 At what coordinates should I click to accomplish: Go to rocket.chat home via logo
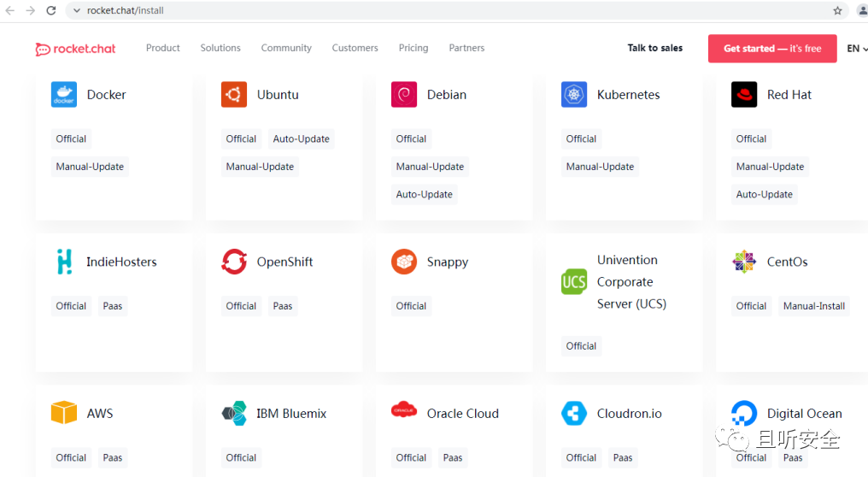click(75, 49)
